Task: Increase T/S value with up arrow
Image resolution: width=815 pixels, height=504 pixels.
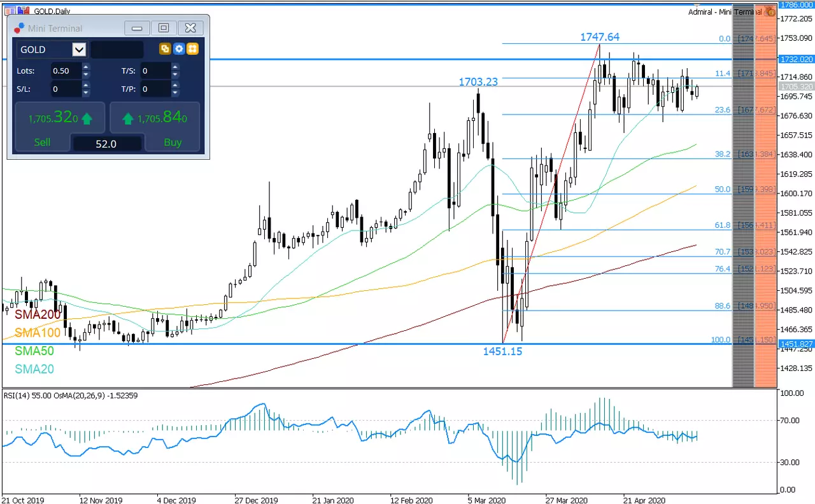Action: (176, 67)
